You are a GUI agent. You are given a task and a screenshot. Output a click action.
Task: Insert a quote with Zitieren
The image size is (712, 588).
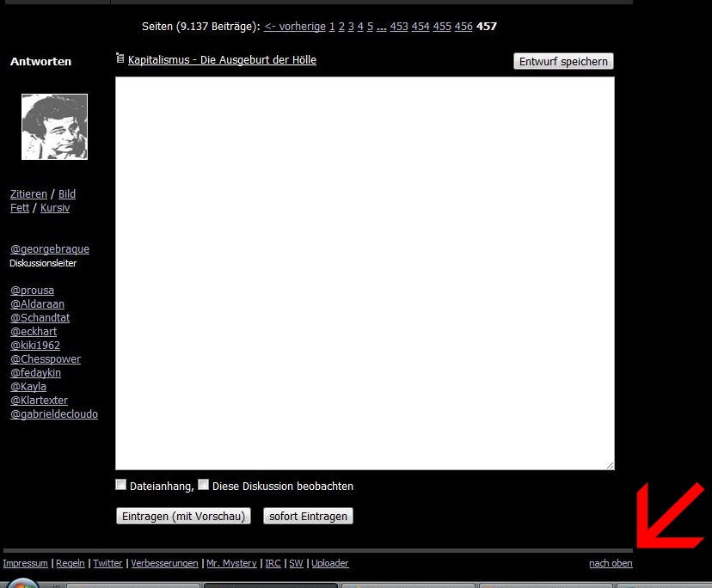click(28, 194)
